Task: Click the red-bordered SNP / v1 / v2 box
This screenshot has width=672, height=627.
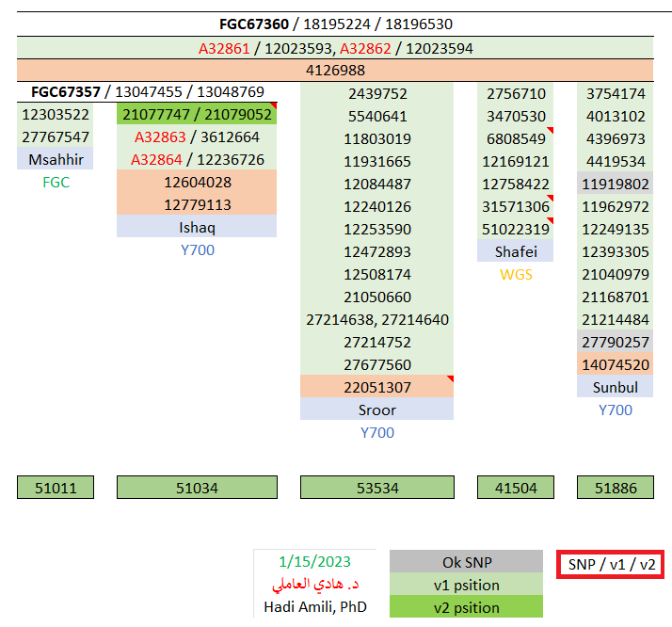Action: point(611,564)
